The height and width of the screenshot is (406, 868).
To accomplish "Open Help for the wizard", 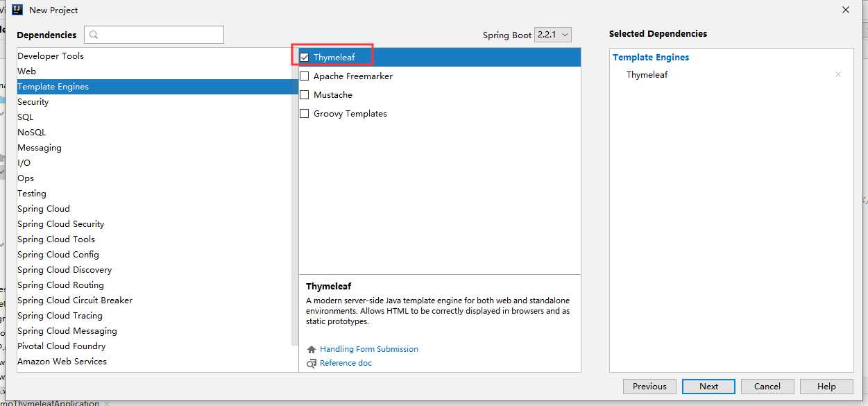I will pyautogui.click(x=826, y=387).
